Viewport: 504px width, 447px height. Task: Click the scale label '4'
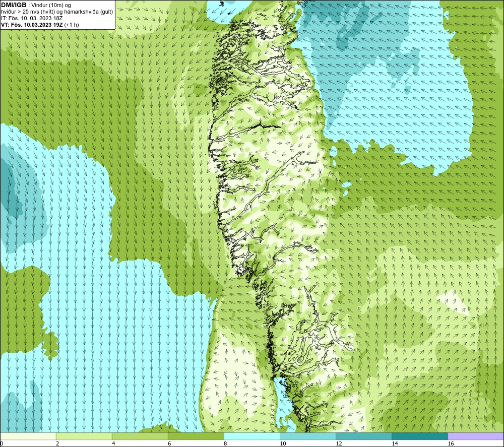[113, 443]
